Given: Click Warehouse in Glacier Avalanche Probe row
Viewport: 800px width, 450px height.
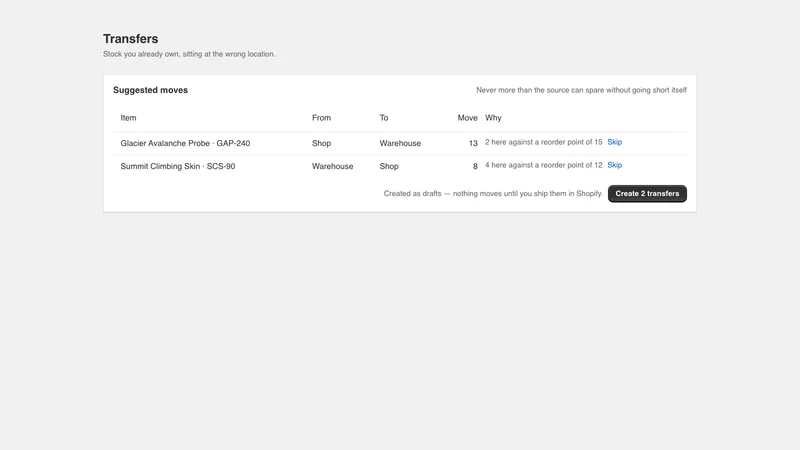Looking at the screenshot, I should tap(400, 143).
